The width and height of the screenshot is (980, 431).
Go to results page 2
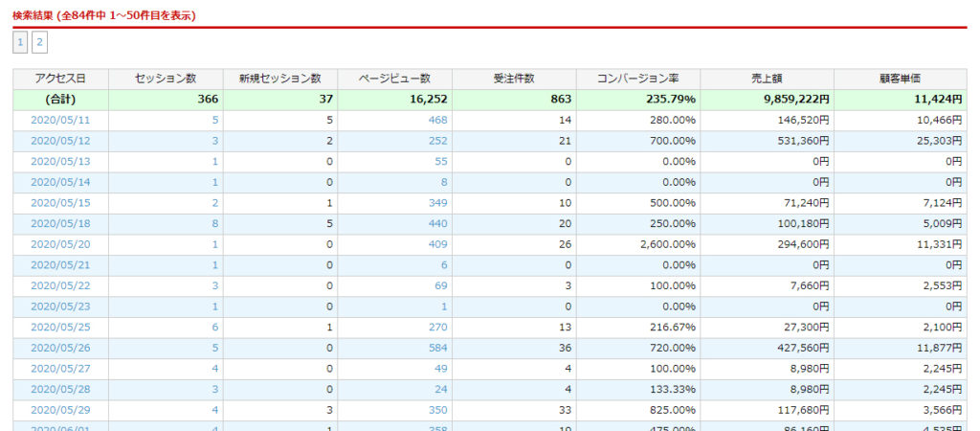tap(39, 42)
